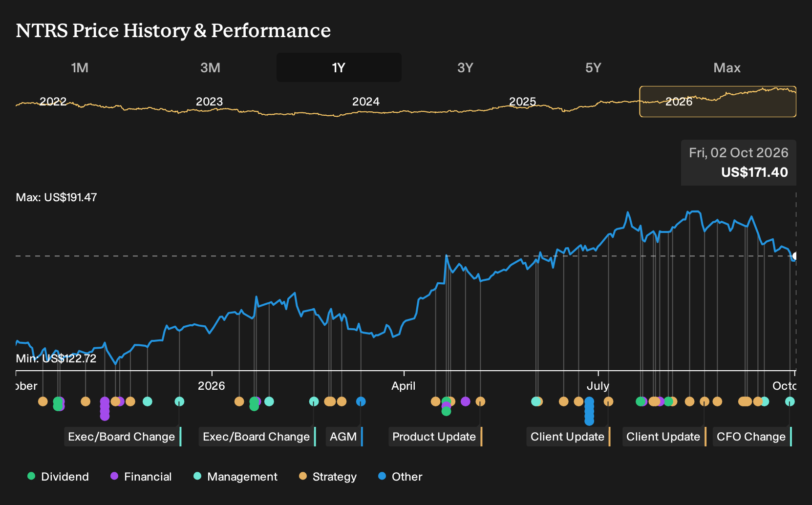Open the second Exec/Board Change event label

[257, 437]
